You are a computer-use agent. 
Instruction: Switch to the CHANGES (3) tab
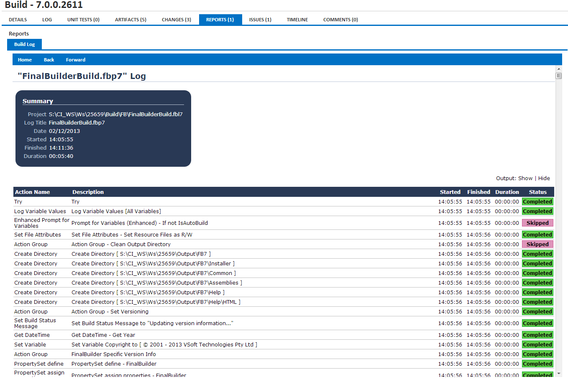[x=176, y=19]
